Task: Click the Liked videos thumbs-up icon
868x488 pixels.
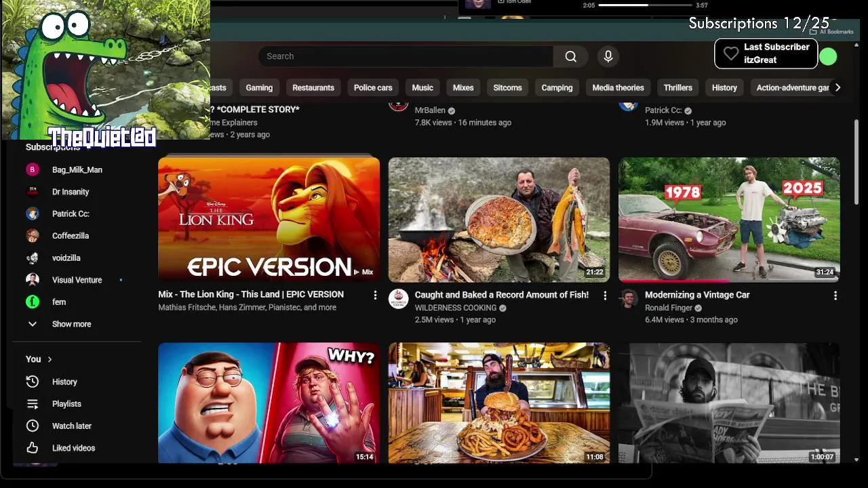Action: 33,448
